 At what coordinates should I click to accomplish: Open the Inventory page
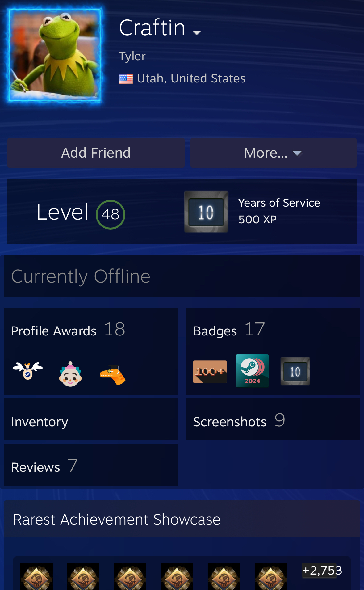[x=91, y=419]
